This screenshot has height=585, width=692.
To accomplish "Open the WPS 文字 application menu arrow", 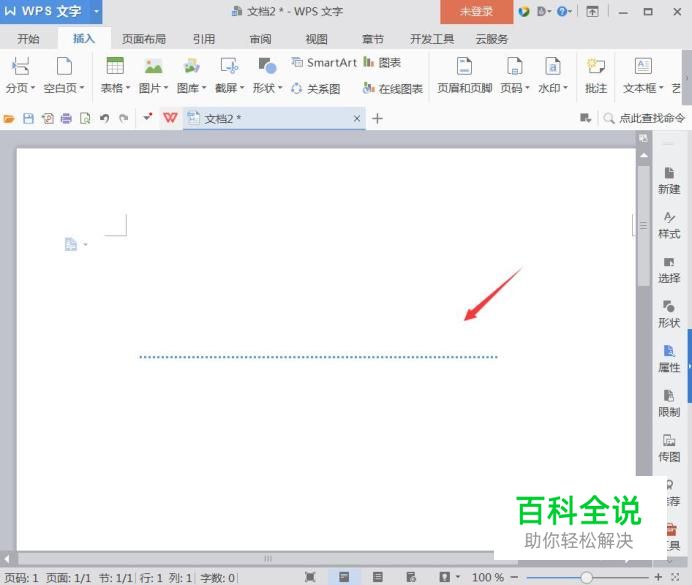I will (x=96, y=11).
